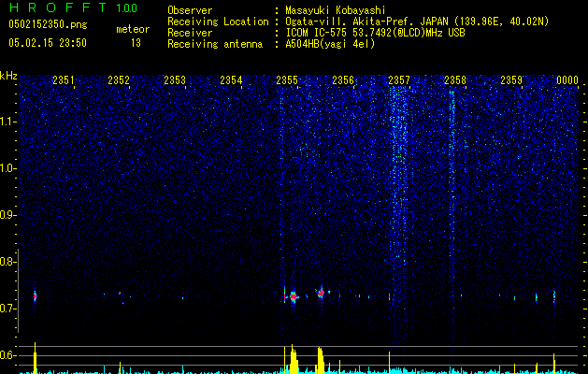Click the 0.6 kHz frequency label
The height and width of the screenshot is (374, 588).
(x=7, y=355)
